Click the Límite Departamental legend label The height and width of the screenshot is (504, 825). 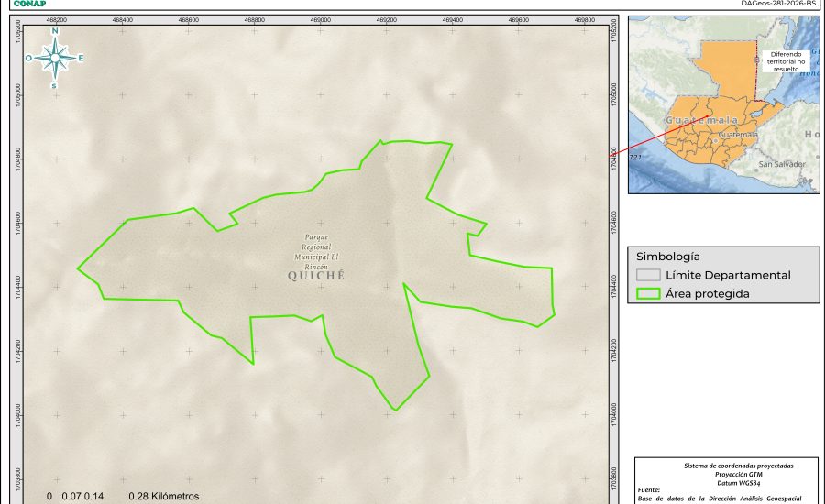tap(728, 275)
